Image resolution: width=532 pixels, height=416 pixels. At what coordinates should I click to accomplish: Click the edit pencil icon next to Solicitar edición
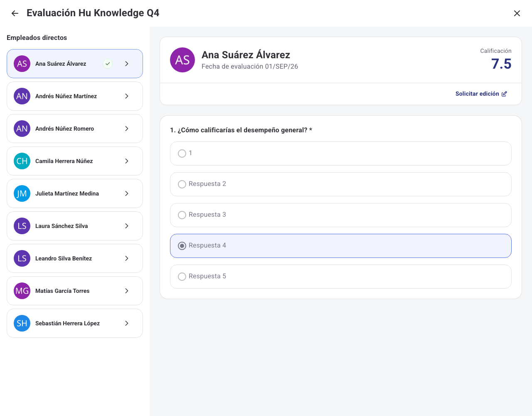(504, 94)
